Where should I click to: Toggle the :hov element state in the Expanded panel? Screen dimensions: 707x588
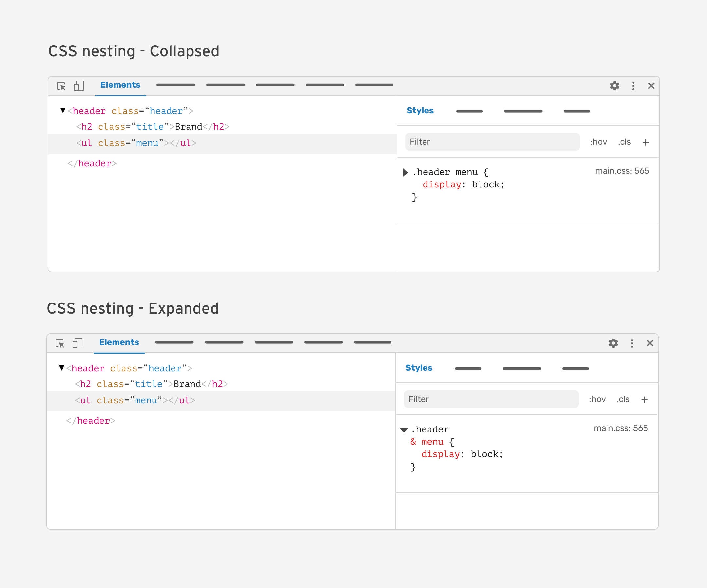pyautogui.click(x=597, y=399)
